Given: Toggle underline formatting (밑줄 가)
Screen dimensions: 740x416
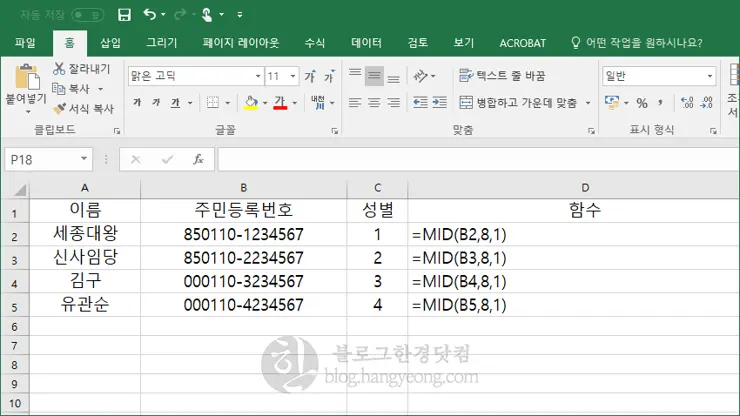Looking at the screenshot, I should [x=176, y=102].
